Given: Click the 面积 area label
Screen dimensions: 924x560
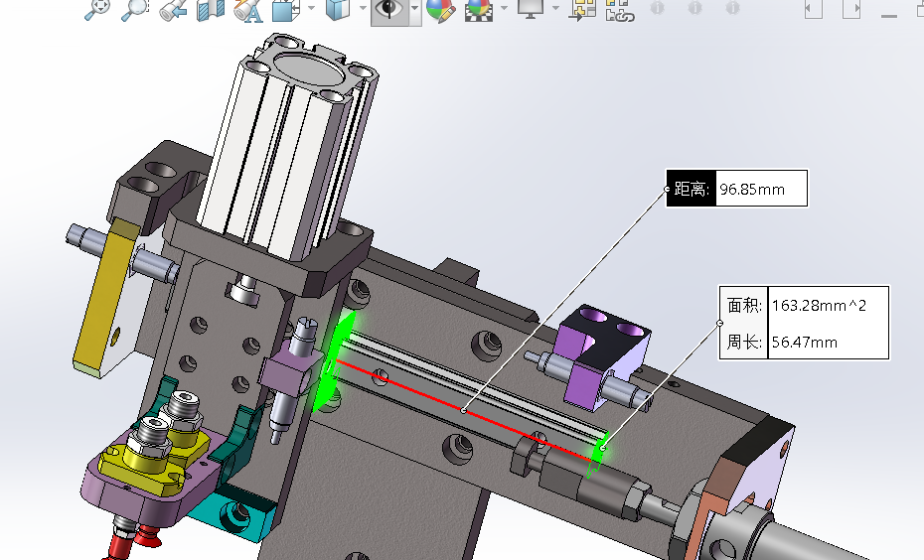Looking at the screenshot, I should point(744,305).
